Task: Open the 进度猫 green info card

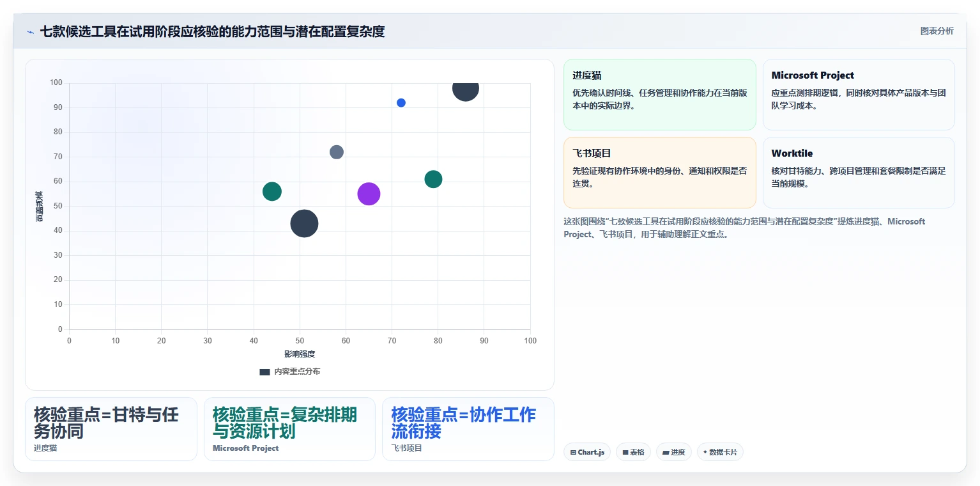Action: click(659, 95)
